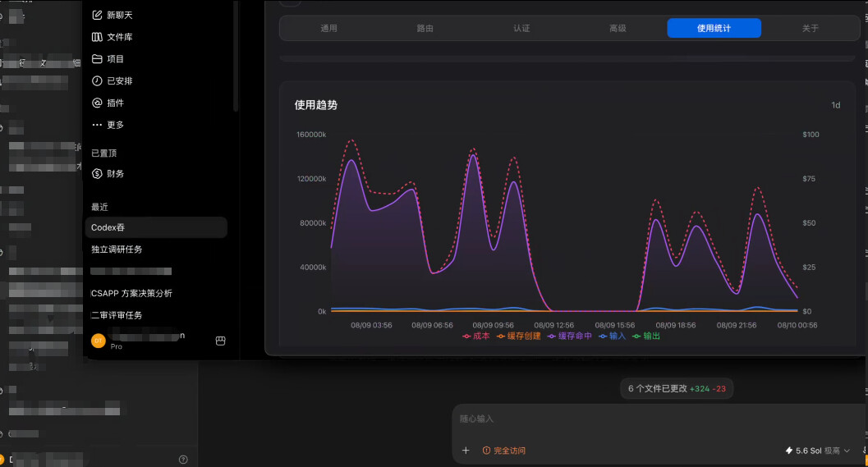The image size is (868, 467).
Task: Start a new chat via 新聊天 icon
Action: point(97,15)
